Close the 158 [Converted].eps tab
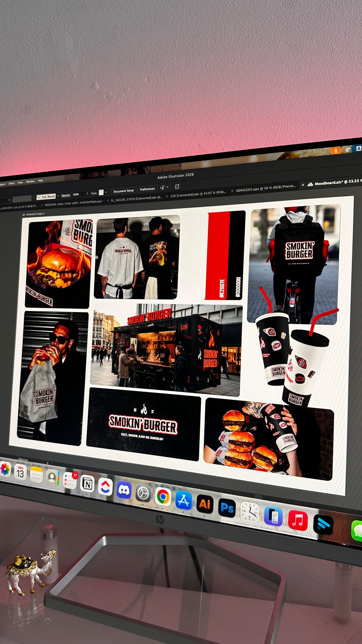This screenshot has width=362, height=644. point(167,196)
